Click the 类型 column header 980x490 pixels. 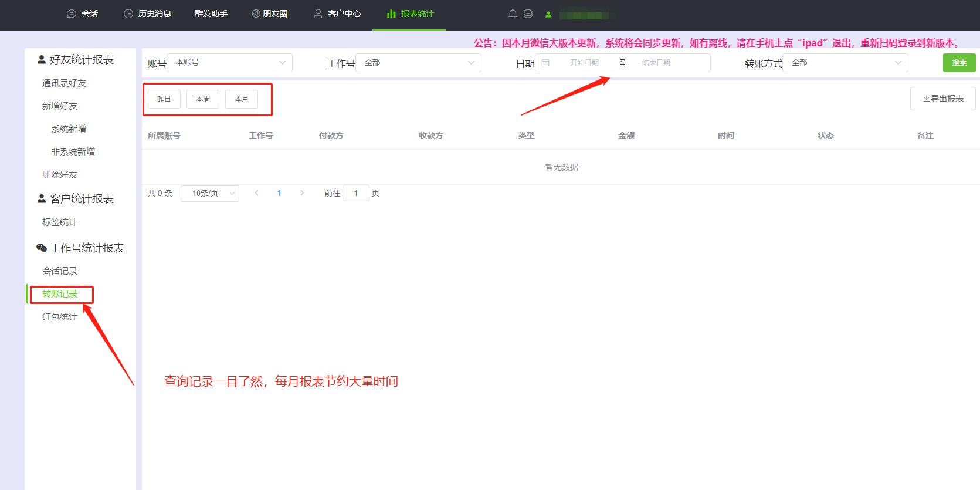527,136
